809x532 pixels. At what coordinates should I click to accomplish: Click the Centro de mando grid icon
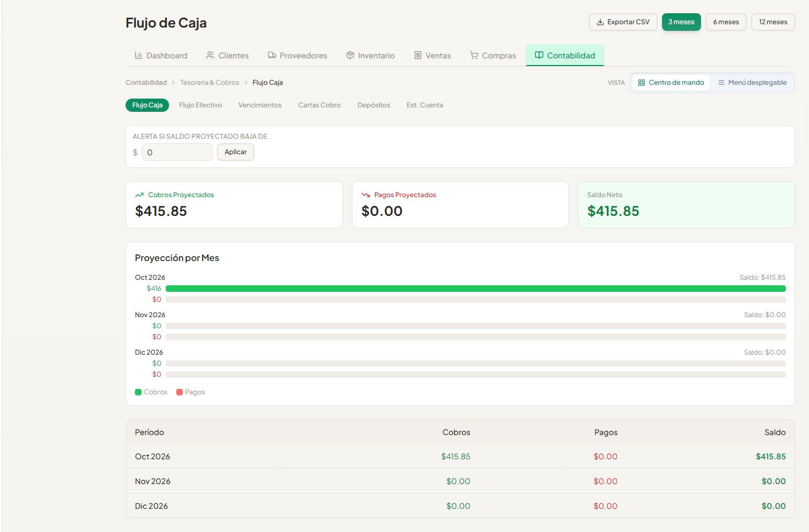click(642, 83)
